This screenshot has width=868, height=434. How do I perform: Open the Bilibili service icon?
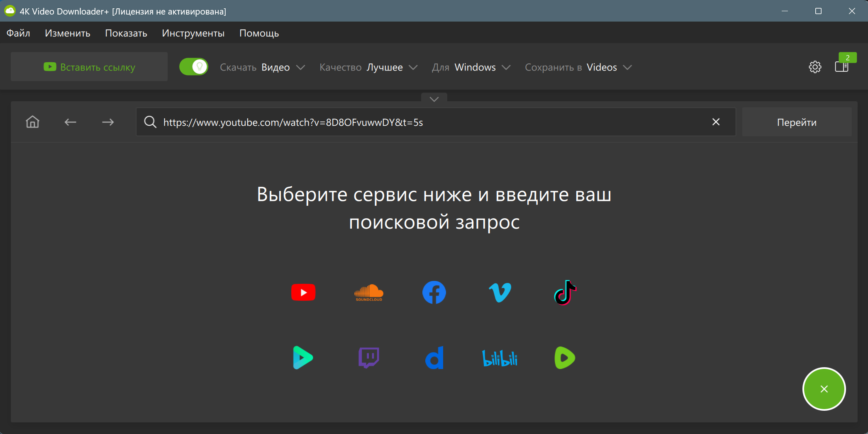point(500,358)
